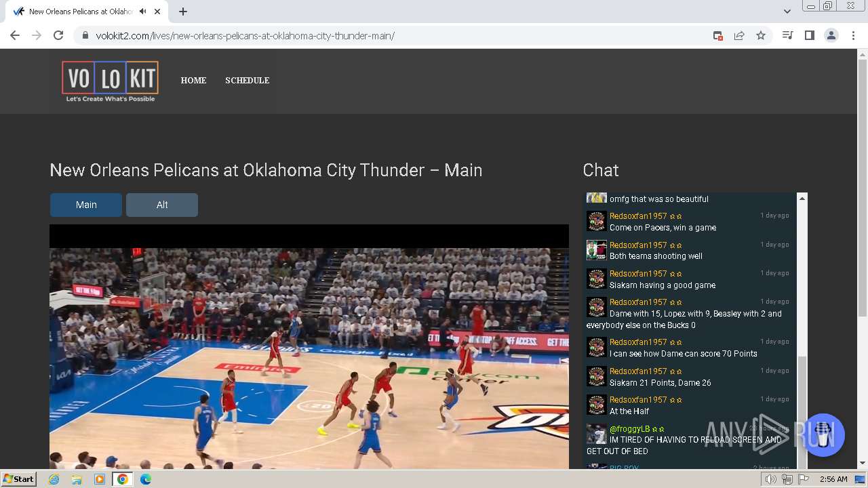Viewport: 868px width, 488px height.
Task: Open the Action Center flag icon
Action: (804, 479)
